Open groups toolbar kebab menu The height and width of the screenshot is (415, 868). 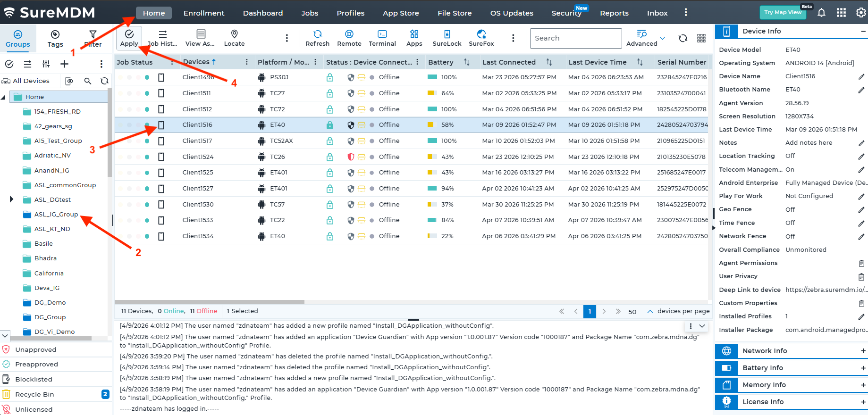101,64
